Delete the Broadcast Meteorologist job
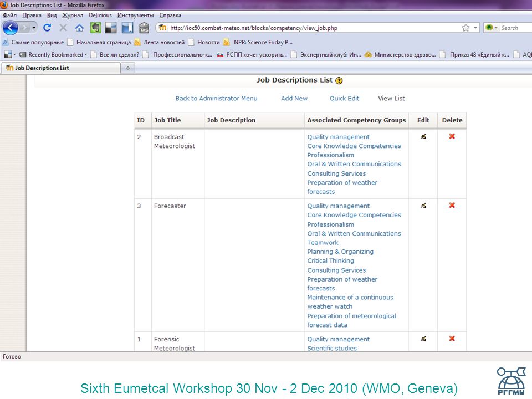Viewport: 532px width, 399px height. click(x=452, y=136)
